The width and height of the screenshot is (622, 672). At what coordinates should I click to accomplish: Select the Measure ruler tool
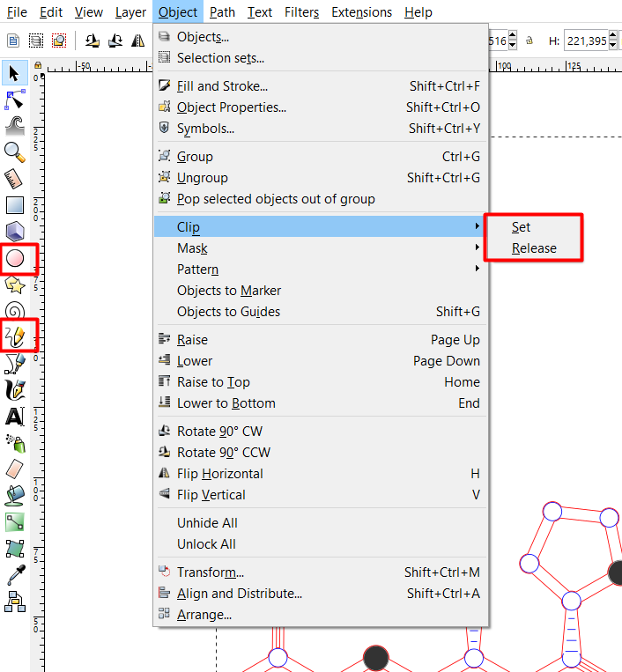(x=15, y=179)
